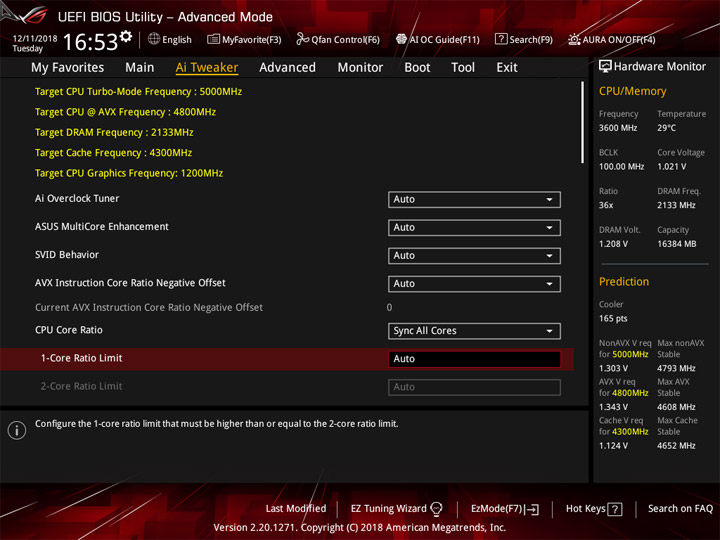This screenshot has height=540, width=720.
Task: Click the 4608 MHz Max AVX value
Action: pyautogui.click(x=676, y=407)
